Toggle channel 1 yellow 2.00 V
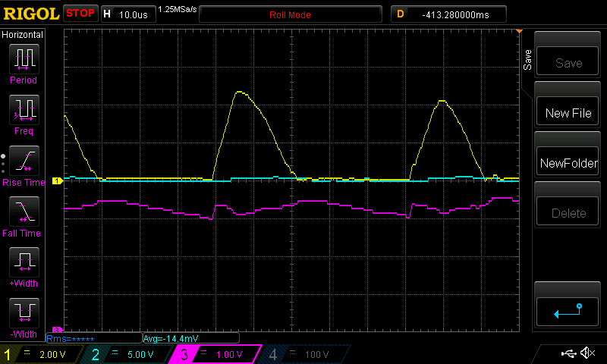Screen dimensions: 607x364 coord(42,354)
